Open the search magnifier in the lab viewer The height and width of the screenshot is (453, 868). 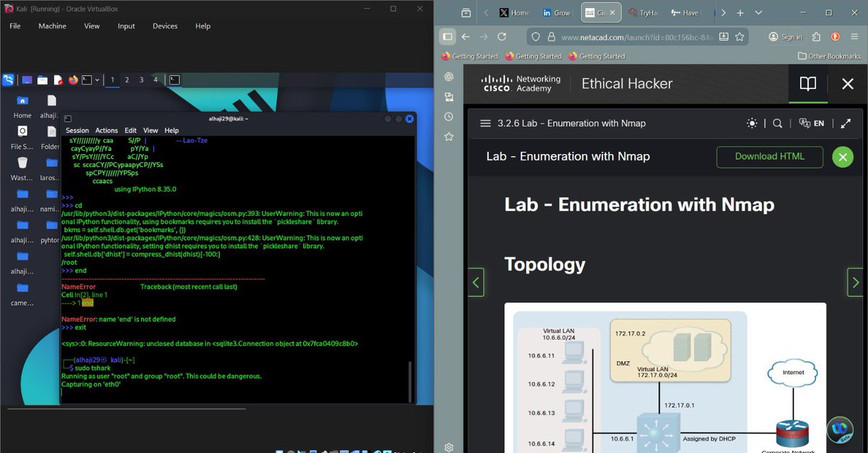(778, 123)
